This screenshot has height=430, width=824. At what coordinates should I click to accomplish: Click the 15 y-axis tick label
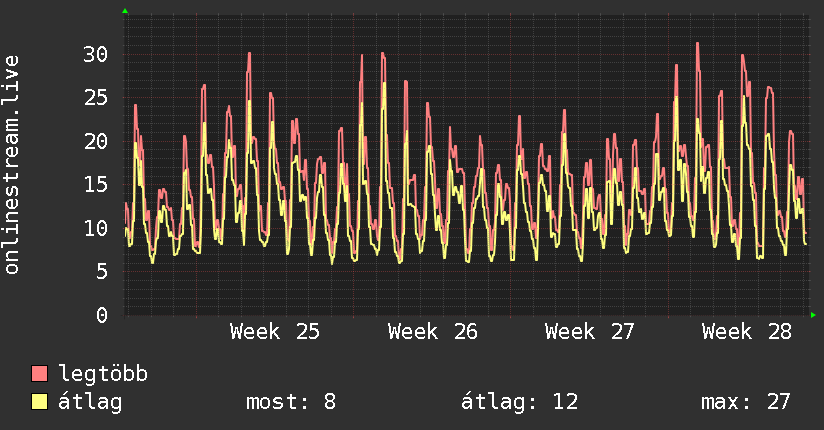(96, 185)
